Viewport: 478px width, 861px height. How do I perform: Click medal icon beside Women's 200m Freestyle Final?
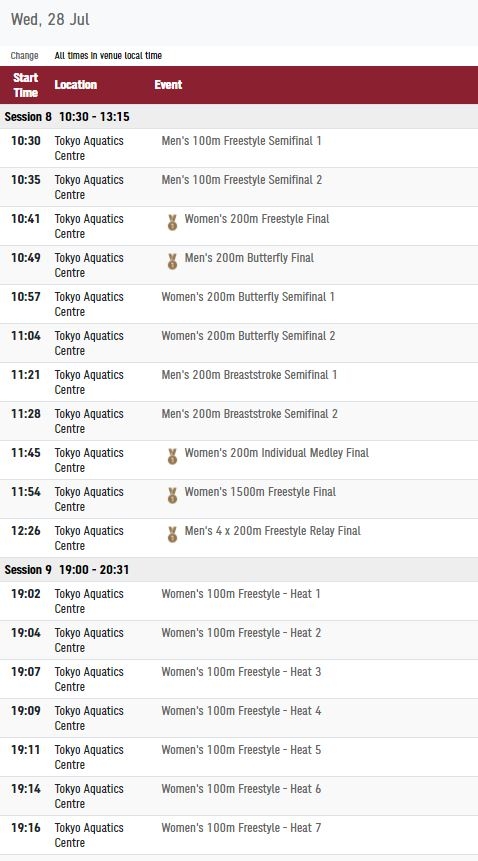tap(172, 222)
